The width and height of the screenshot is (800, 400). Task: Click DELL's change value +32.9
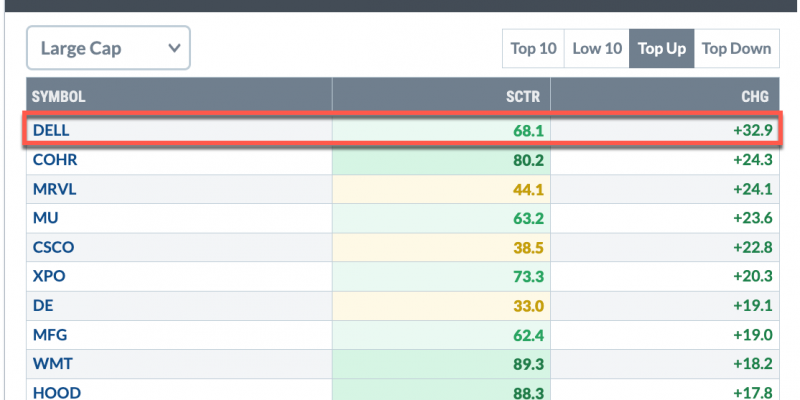coord(753,131)
